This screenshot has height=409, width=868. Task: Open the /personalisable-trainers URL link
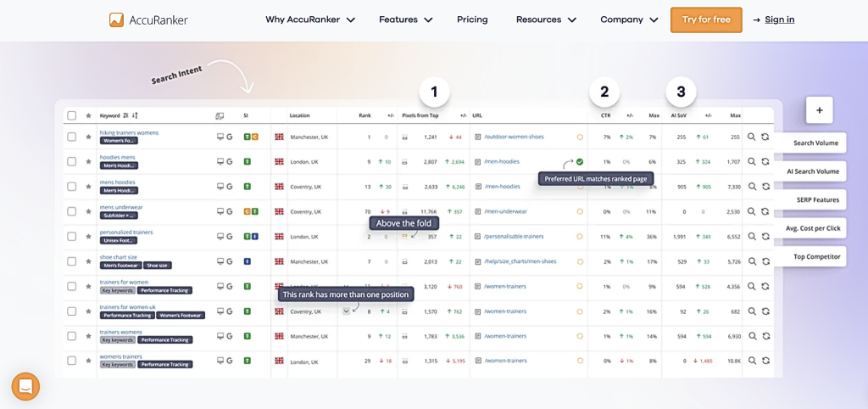point(514,236)
